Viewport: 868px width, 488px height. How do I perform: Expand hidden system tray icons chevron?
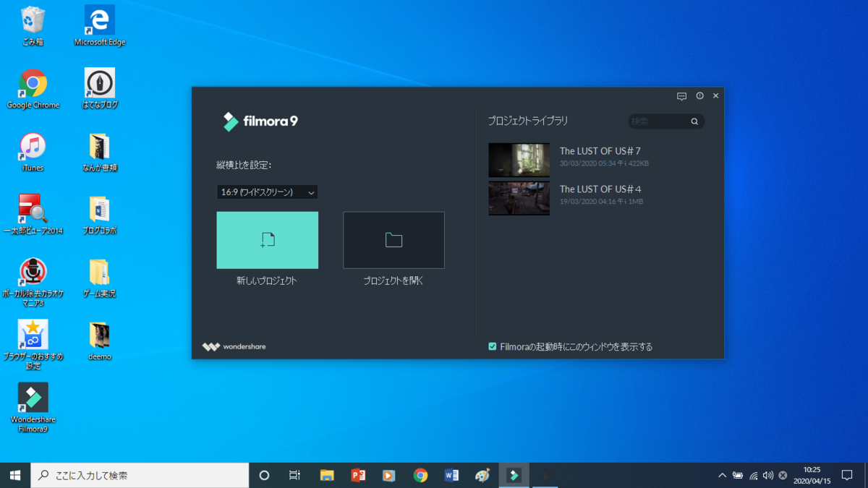pos(722,476)
